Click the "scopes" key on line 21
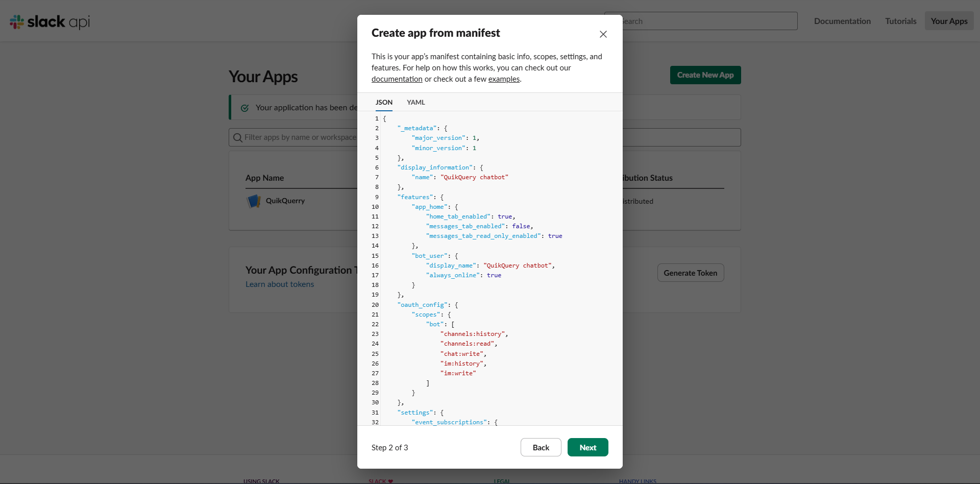Screen dimensions: 980x484 point(426,314)
